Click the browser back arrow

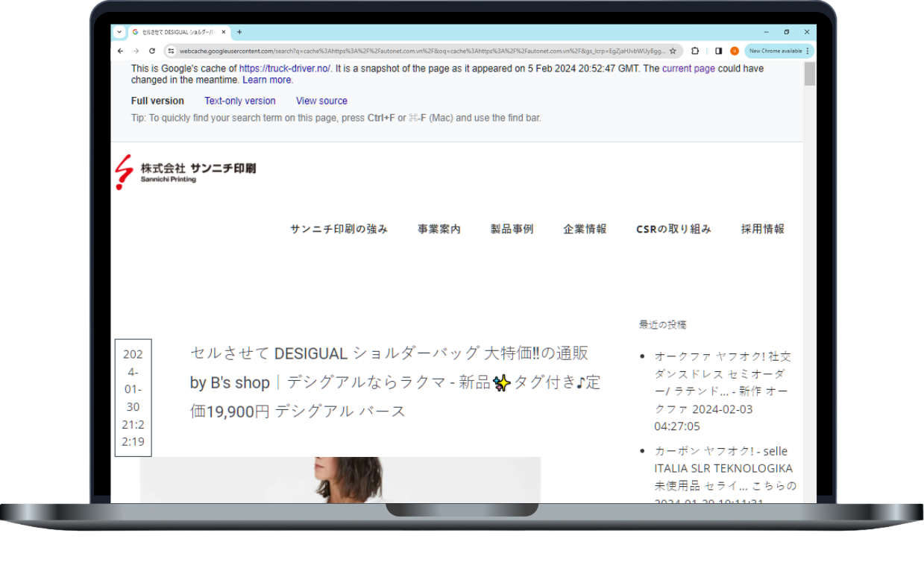[121, 51]
